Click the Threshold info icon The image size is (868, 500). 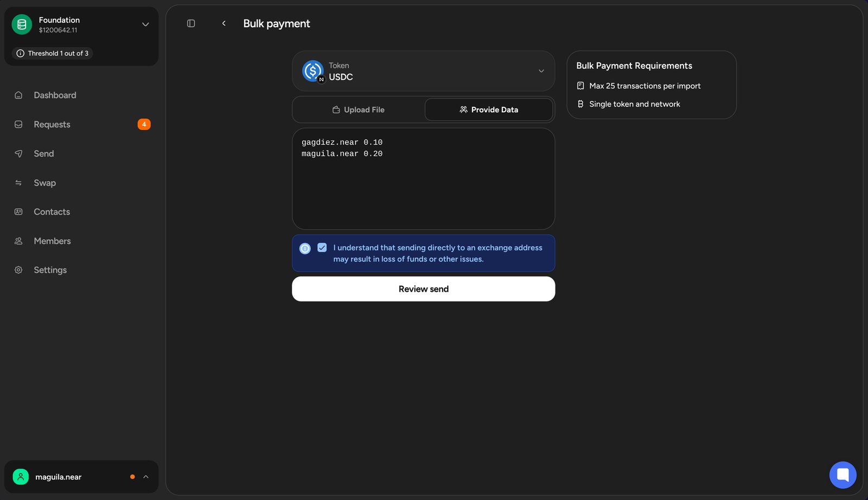20,53
